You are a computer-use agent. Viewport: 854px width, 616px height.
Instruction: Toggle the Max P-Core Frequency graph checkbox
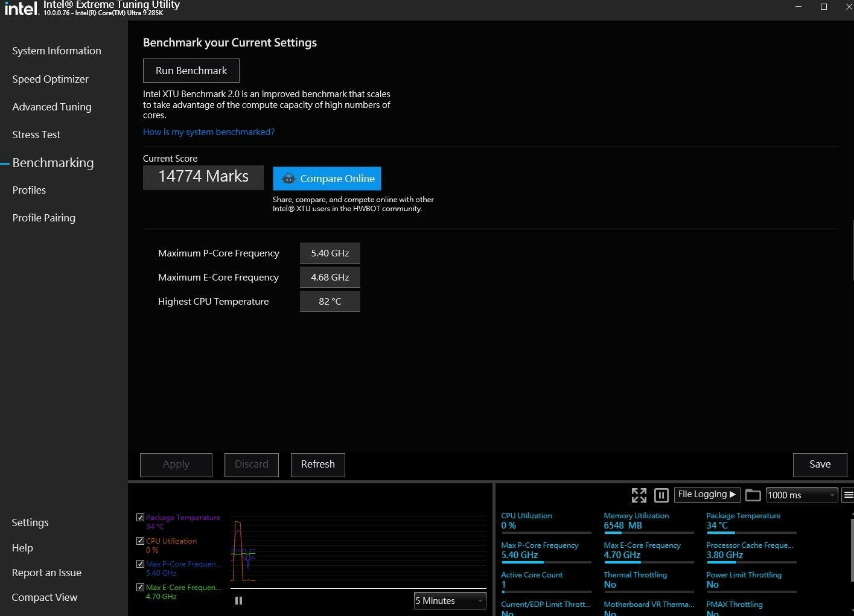140,564
